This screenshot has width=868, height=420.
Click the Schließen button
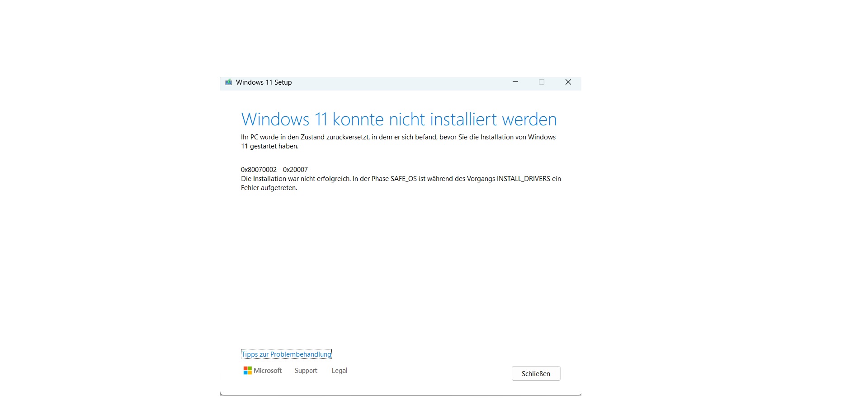(536, 373)
